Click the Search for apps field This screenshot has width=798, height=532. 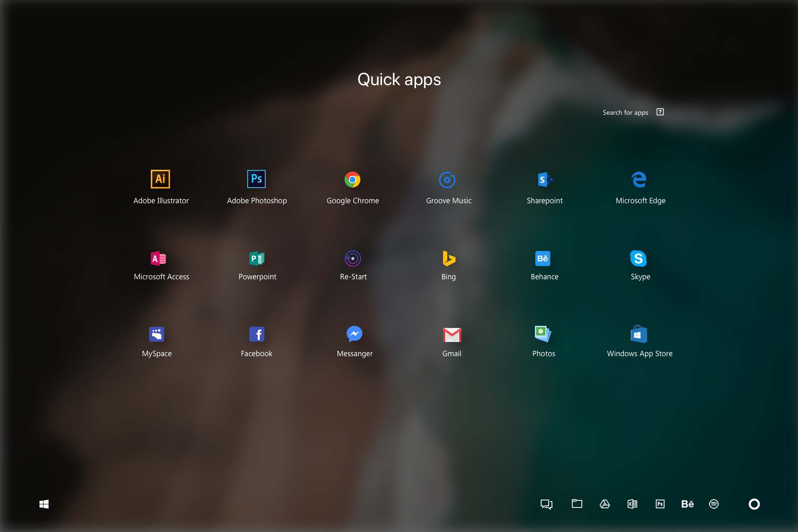click(x=626, y=113)
